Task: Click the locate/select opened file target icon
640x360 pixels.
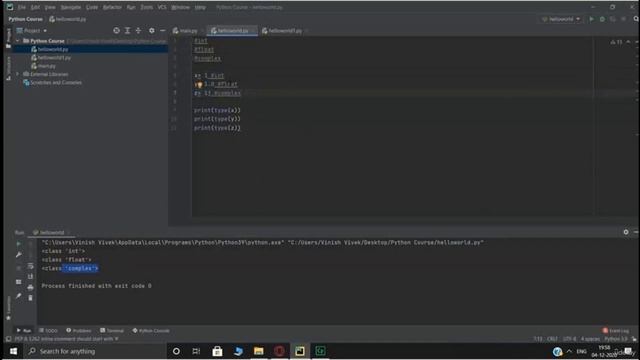Action: click(x=116, y=31)
